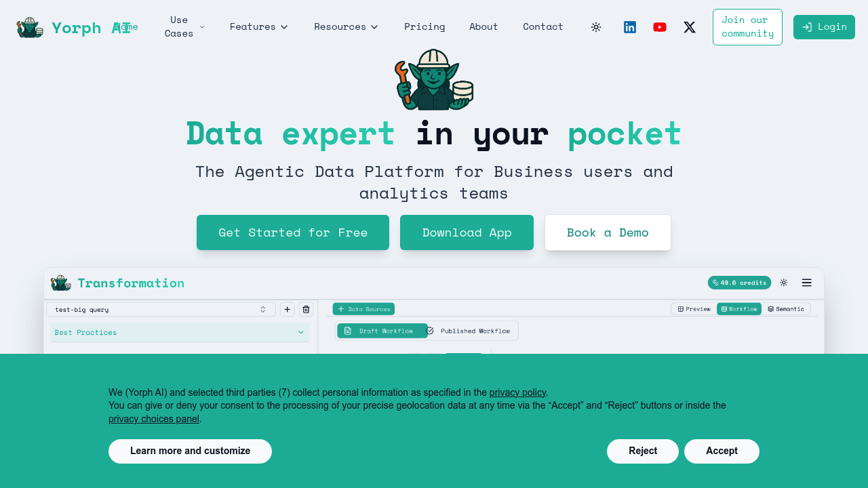Click Get Started for Free
Image resolution: width=868 pixels, height=488 pixels.
click(x=293, y=232)
